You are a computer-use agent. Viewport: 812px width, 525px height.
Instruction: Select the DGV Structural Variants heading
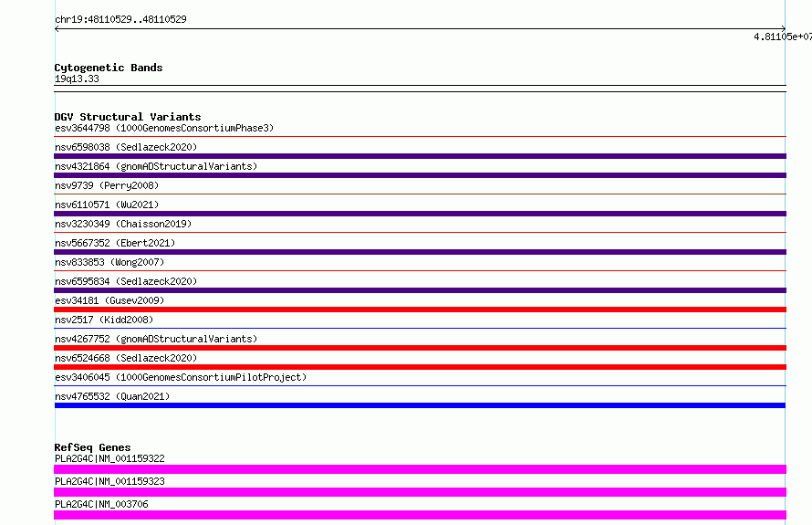tap(128, 117)
